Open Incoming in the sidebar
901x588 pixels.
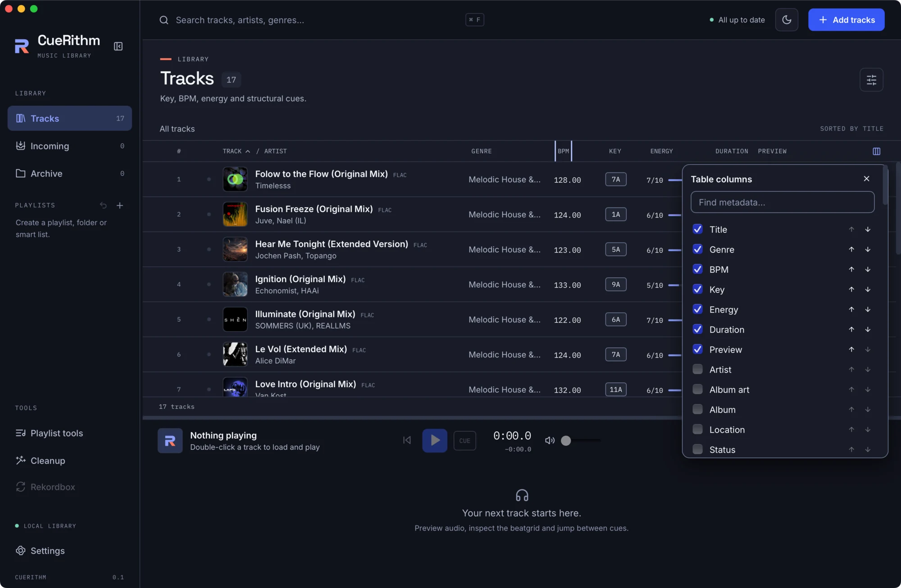tap(70, 146)
